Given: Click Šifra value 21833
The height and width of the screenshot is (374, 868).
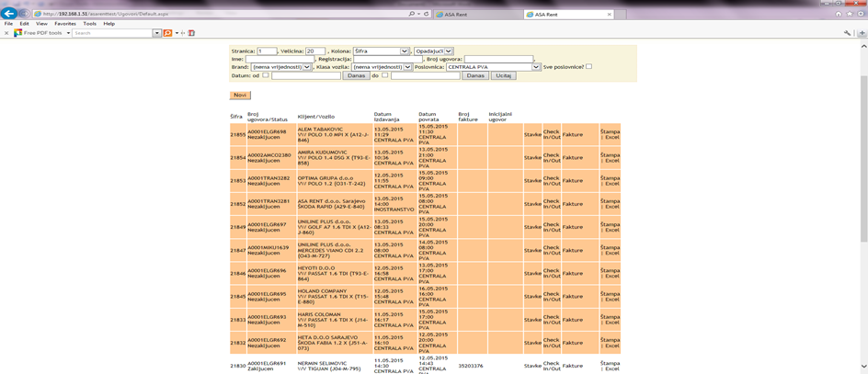Looking at the screenshot, I should click(237, 320).
